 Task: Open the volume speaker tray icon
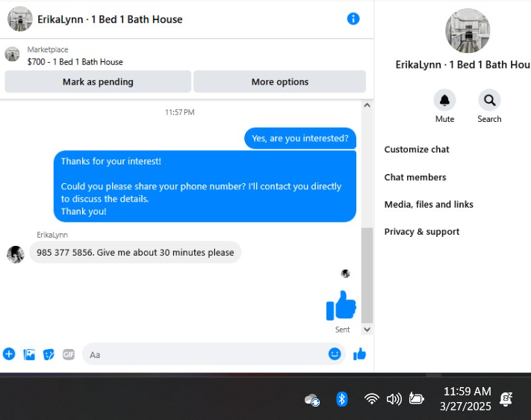[x=394, y=399]
